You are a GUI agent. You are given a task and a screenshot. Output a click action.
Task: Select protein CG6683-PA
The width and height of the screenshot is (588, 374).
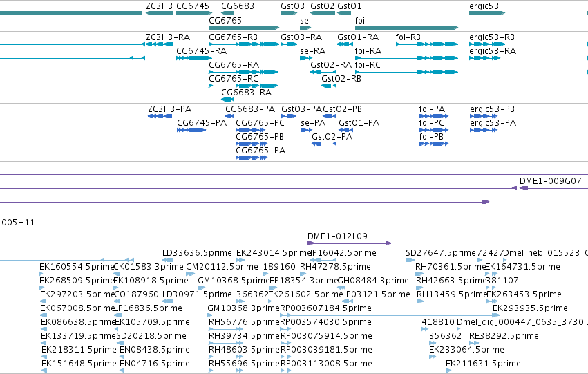[x=250, y=109]
